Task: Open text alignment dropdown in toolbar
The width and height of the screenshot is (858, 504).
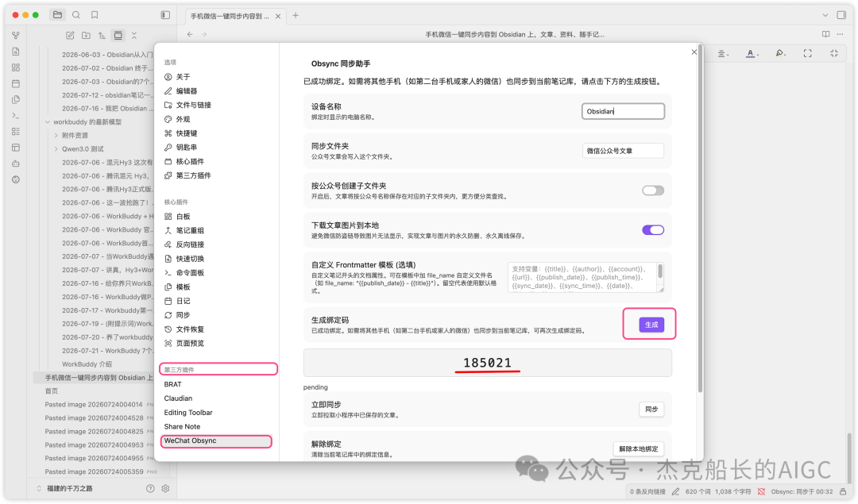Action: click(x=723, y=53)
